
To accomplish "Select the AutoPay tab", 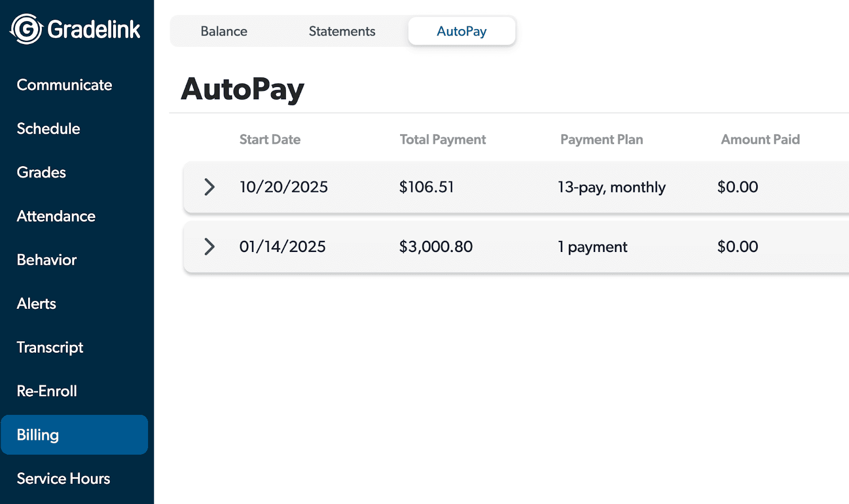I will click(x=461, y=31).
